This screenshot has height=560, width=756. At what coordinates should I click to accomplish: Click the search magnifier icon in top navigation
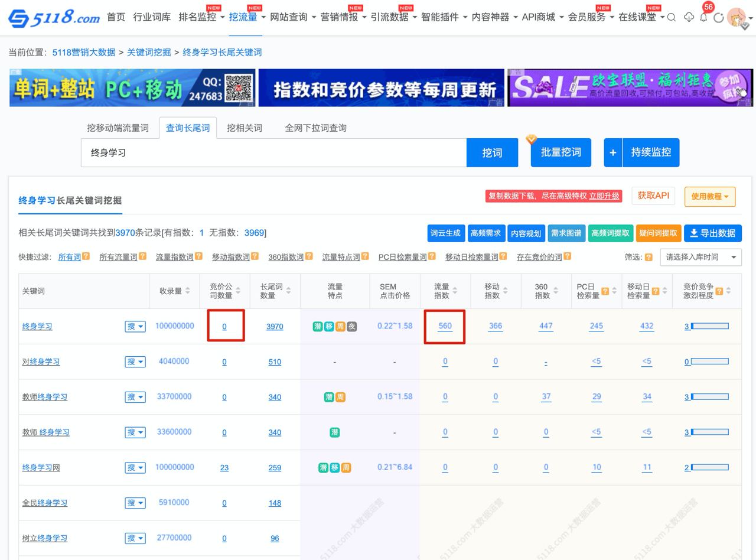click(x=672, y=18)
